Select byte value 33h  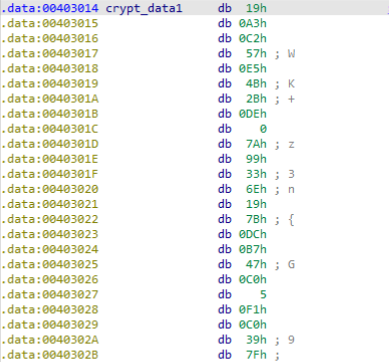click(256, 174)
